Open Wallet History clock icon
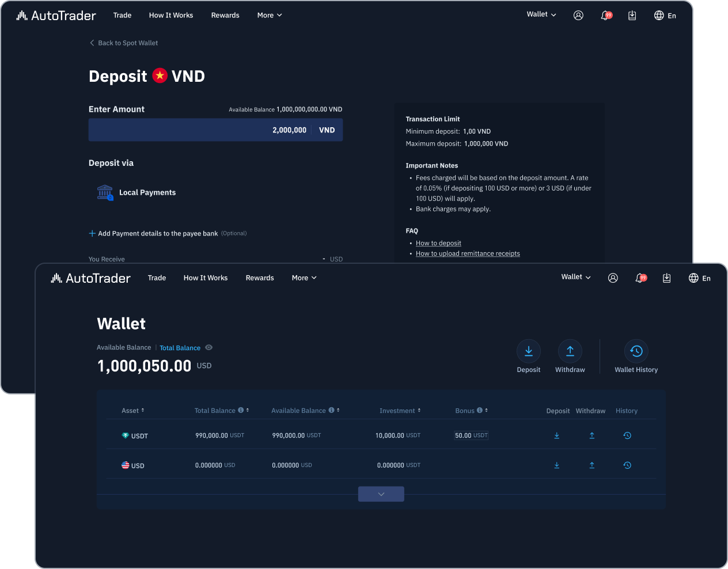728x569 pixels. click(x=636, y=351)
